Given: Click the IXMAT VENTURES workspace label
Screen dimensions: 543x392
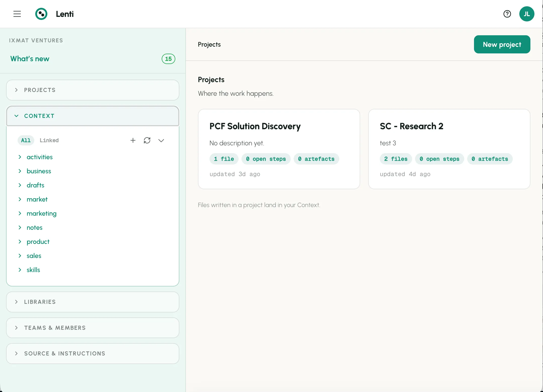Looking at the screenshot, I should click(x=36, y=41).
